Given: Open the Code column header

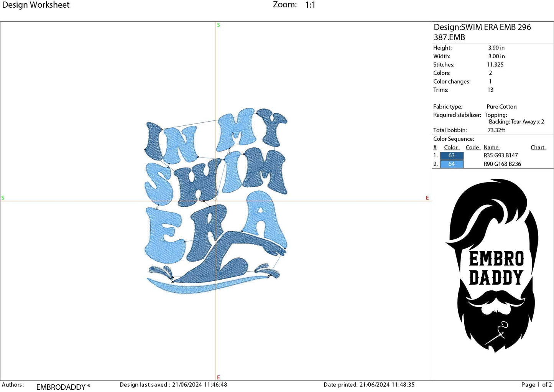Looking at the screenshot, I should (472, 147).
